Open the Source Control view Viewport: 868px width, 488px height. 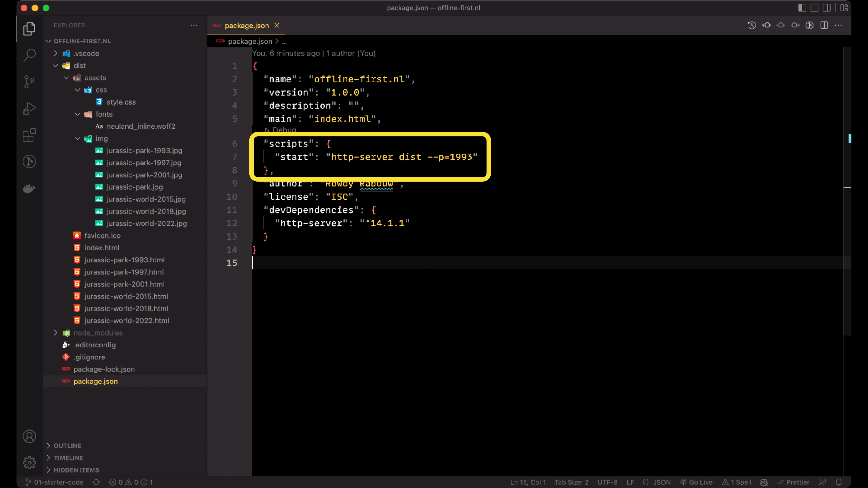click(x=29, y=82)
